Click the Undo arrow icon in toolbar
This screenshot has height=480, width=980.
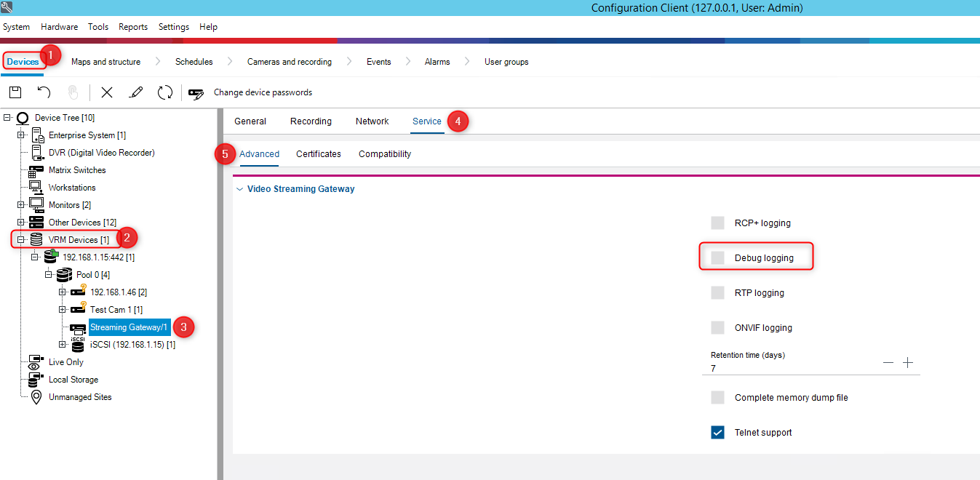[x=44, y=92]
